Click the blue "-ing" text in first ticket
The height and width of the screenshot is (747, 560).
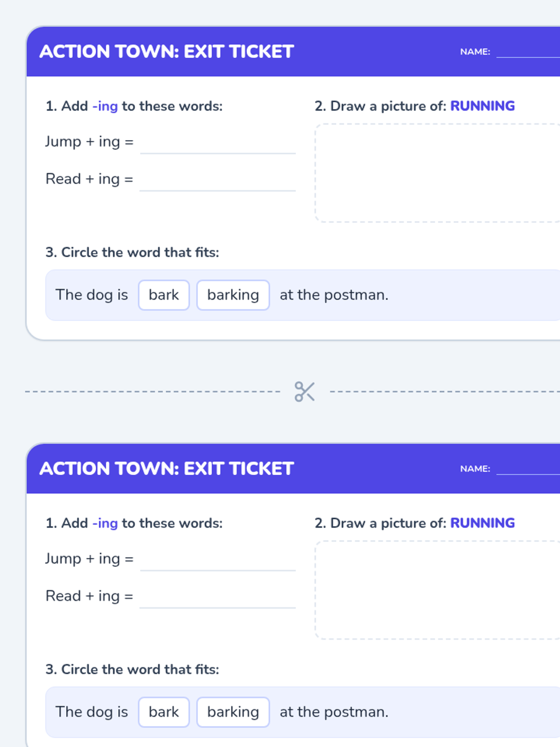coord(105,106)
